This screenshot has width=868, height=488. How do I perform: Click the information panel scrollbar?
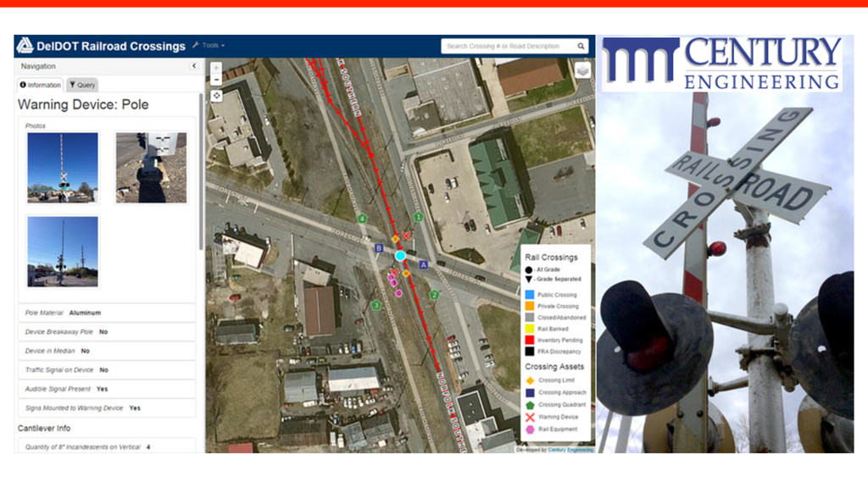[200, 171]
